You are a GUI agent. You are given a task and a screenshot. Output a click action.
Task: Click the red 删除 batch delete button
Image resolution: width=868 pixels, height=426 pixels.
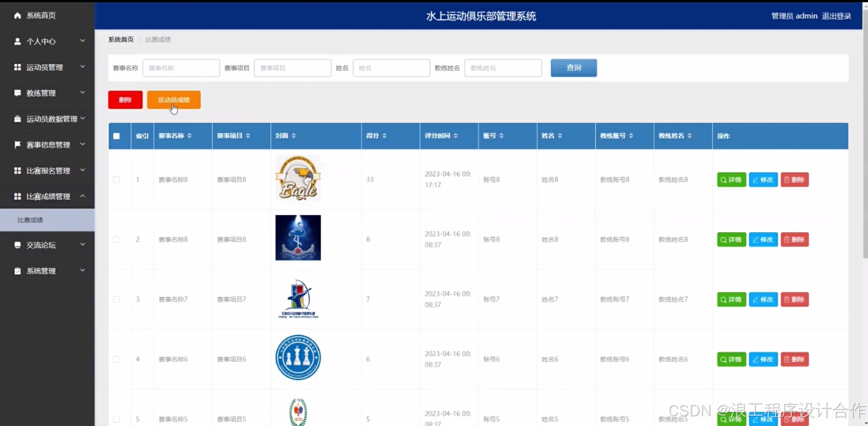[125, 100]
